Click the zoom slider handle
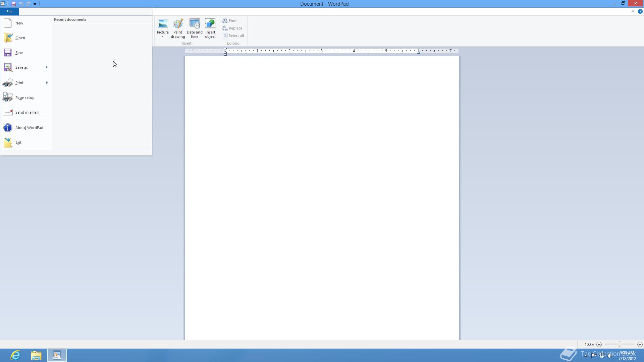644x362 pixels. coord(620,345)
